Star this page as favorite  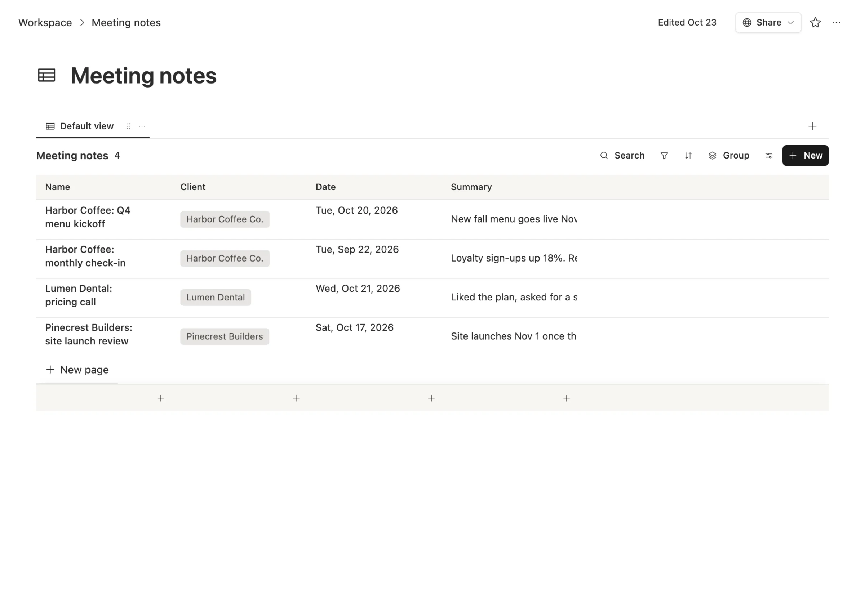click(x=815, y=23)
